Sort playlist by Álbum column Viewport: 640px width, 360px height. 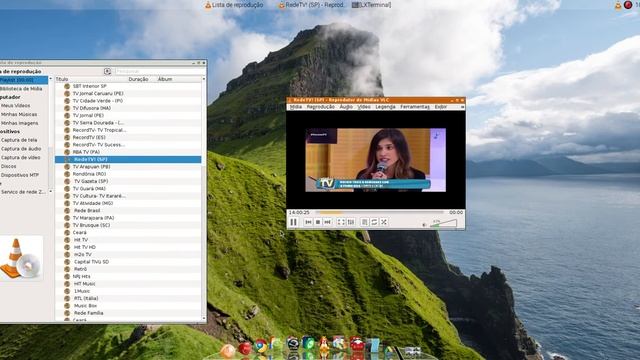click(165, 79)
